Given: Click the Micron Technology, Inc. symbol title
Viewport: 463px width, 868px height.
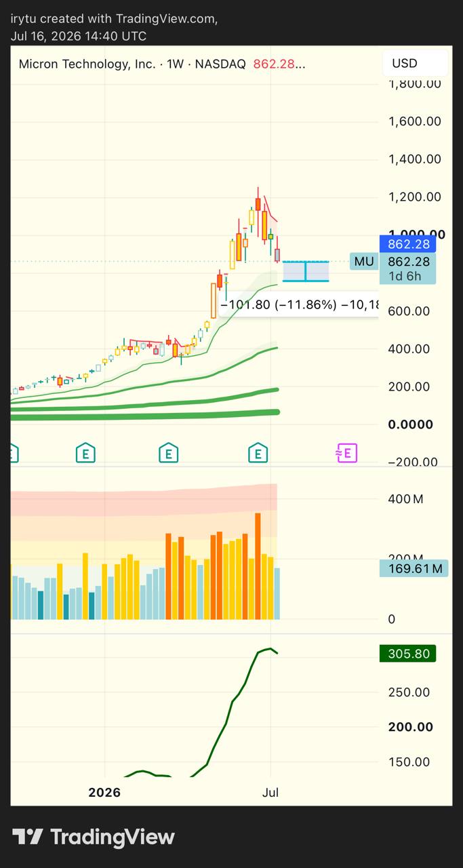Looking at the screenshot, I should pyautogui.click(x=87, y=64).
